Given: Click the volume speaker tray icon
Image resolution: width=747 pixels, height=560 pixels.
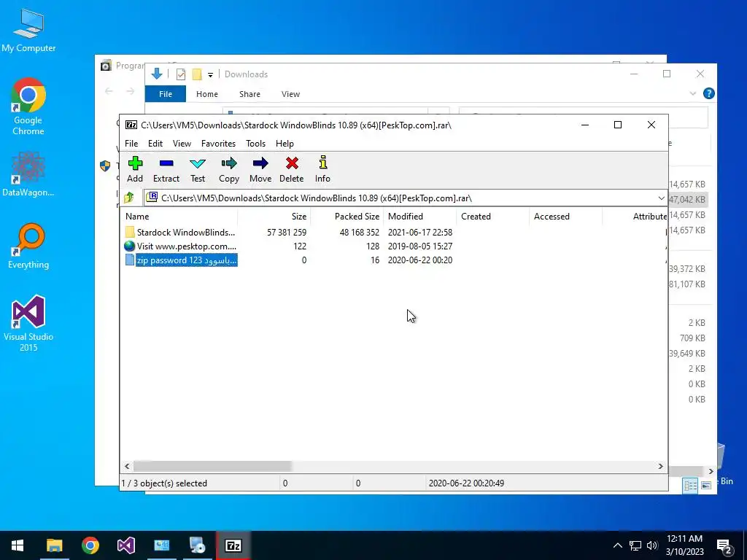Looking at the screenshot, I should (652, 545).
